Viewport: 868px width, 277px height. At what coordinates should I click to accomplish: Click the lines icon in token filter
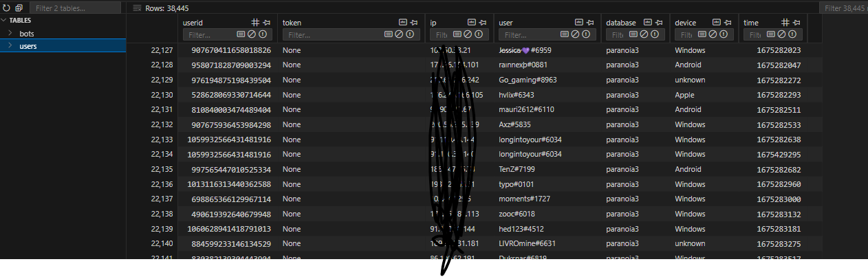click(x=389, y=34)
